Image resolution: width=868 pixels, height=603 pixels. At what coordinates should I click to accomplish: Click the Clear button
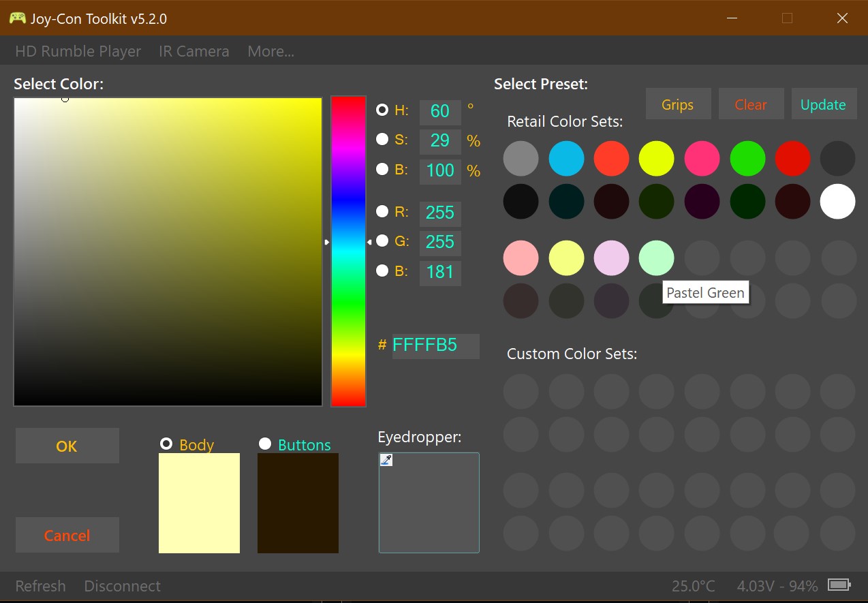(x=751, y=104)
